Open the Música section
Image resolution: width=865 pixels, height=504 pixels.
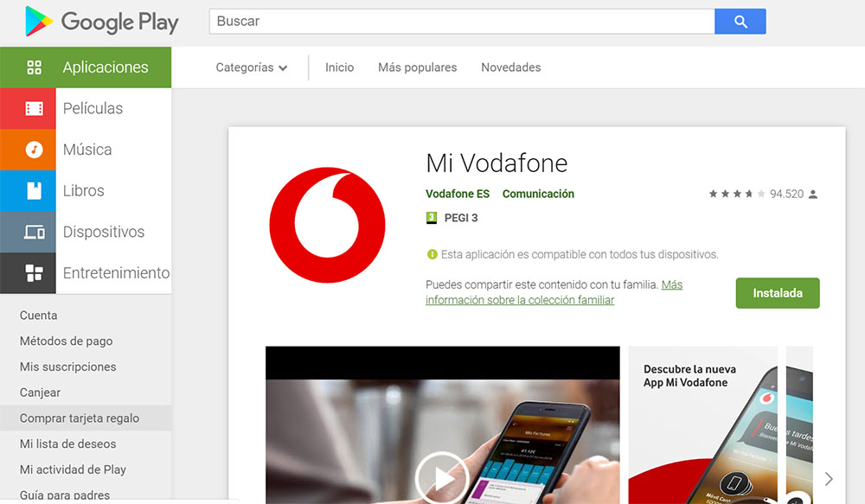[x=86, y=150]
